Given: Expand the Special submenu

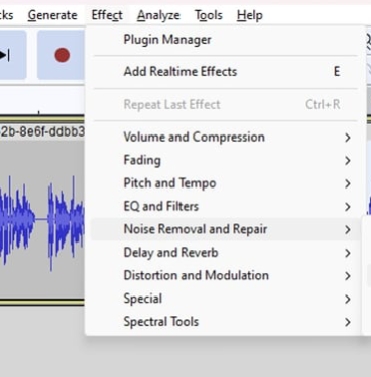Looking at the screenshot, I should pos(225,299).
